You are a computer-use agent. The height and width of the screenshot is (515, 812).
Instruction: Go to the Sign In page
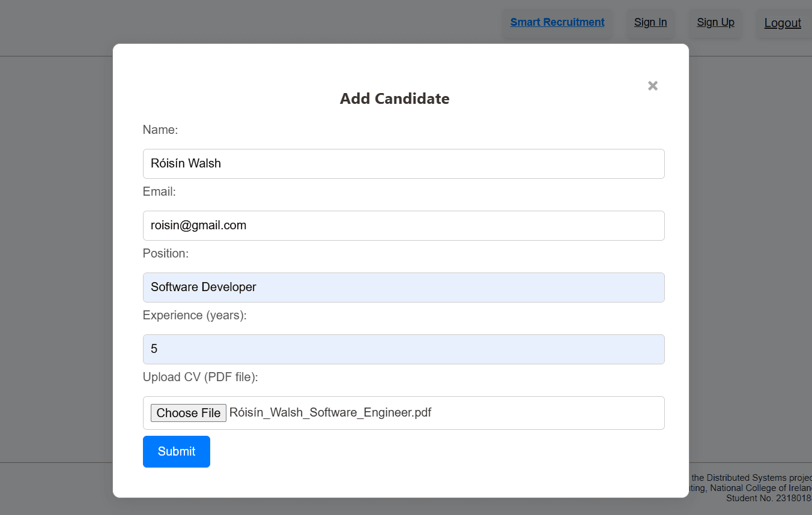(650, 22)
